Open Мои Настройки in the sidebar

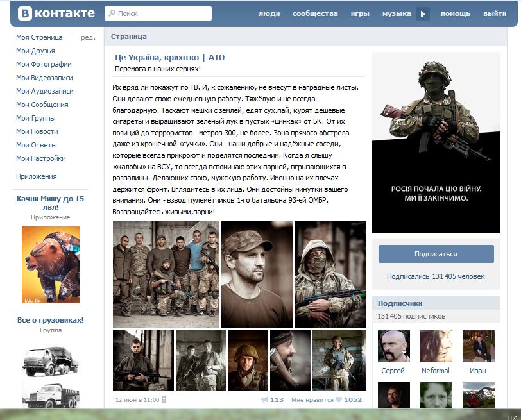[x=41, y=158]
